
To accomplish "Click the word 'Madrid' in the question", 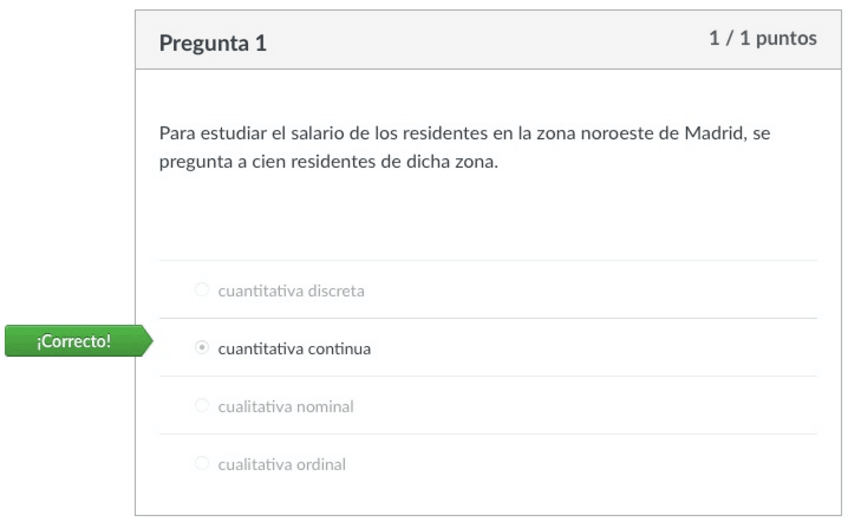I will tap(711, 134).
